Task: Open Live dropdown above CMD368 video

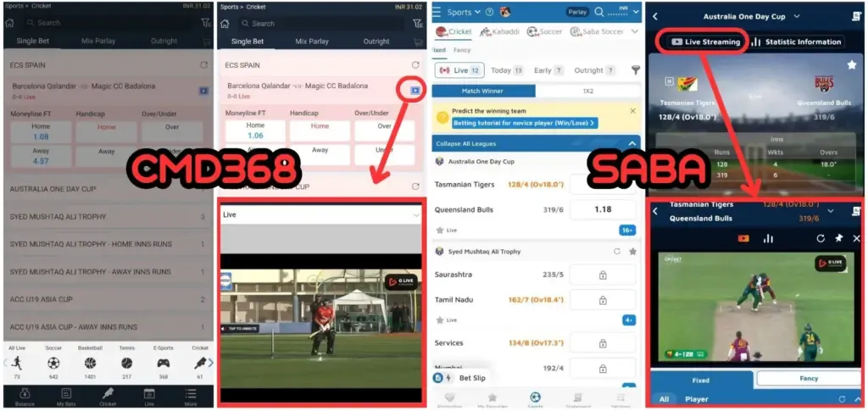Action: pyautogui.click(x=321, y=214)
